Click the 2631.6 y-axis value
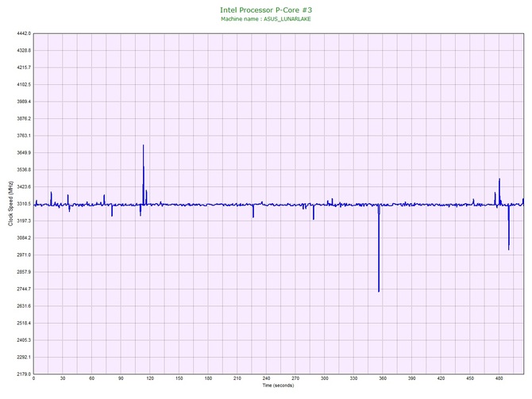The image size is (532, 399). (24, 306)
